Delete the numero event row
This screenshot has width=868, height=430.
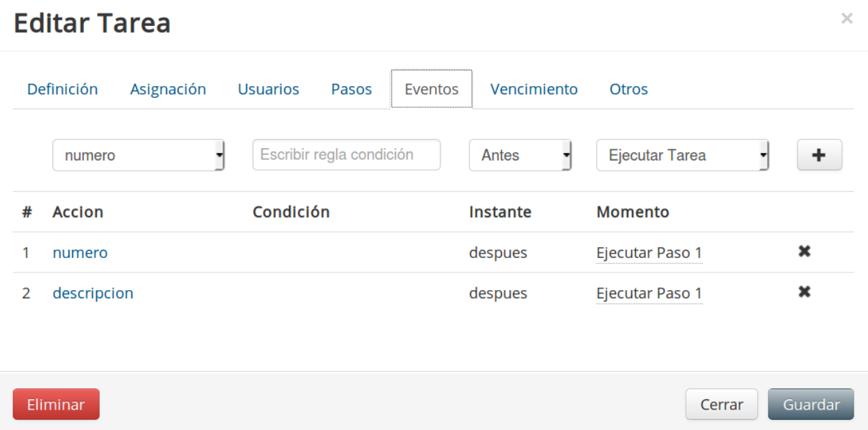(804, 251)
